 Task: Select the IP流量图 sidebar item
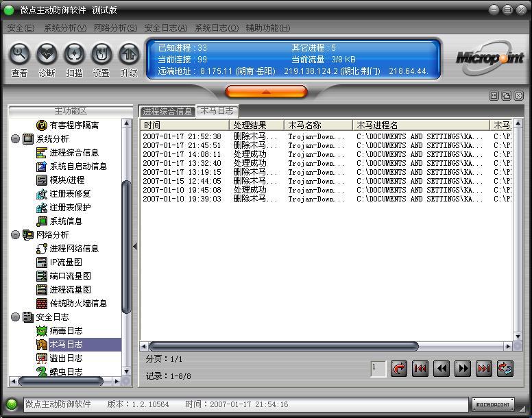pyautogui.click(x=59, y=262)
